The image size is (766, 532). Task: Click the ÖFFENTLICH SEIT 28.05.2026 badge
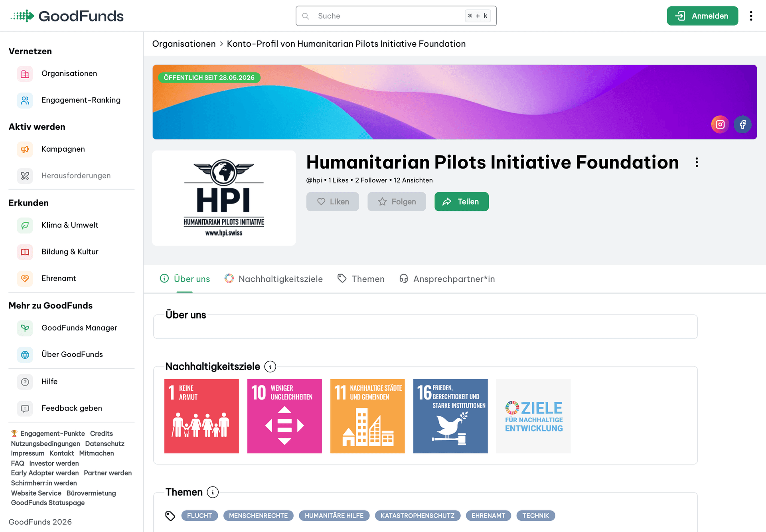tap(209, 77)
